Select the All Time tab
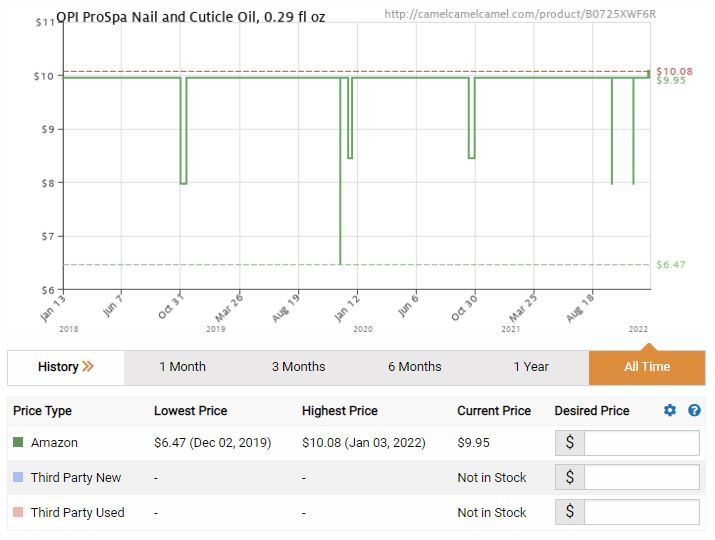The width and height of the screenshot is (715, 540). (x=647, y=367)
